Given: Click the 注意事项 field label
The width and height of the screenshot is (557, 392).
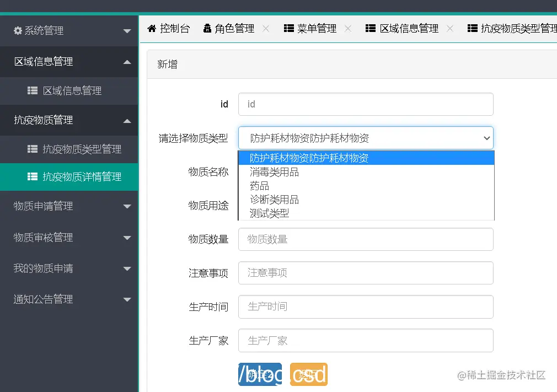Looking at the screenshot, I should [x=208, y=273].
